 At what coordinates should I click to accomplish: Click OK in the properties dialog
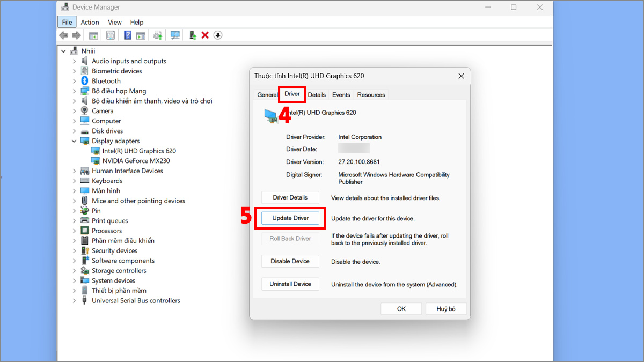click(x=401, y=309)
